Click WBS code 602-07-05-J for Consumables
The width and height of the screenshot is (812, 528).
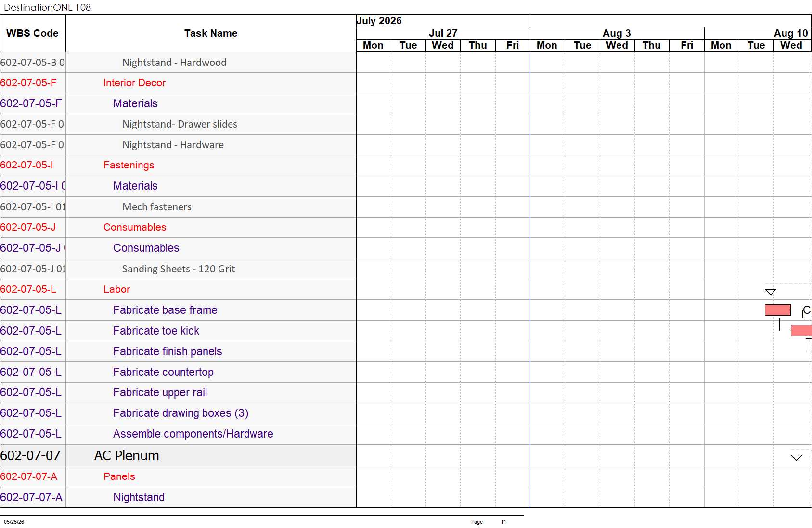(x=28, y=227)
